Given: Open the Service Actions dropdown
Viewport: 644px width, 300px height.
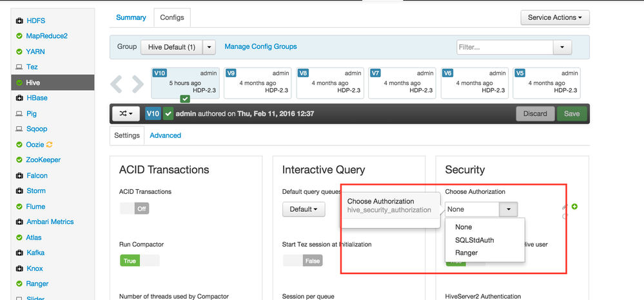Looking at the screenshot, I should point(555,17).
